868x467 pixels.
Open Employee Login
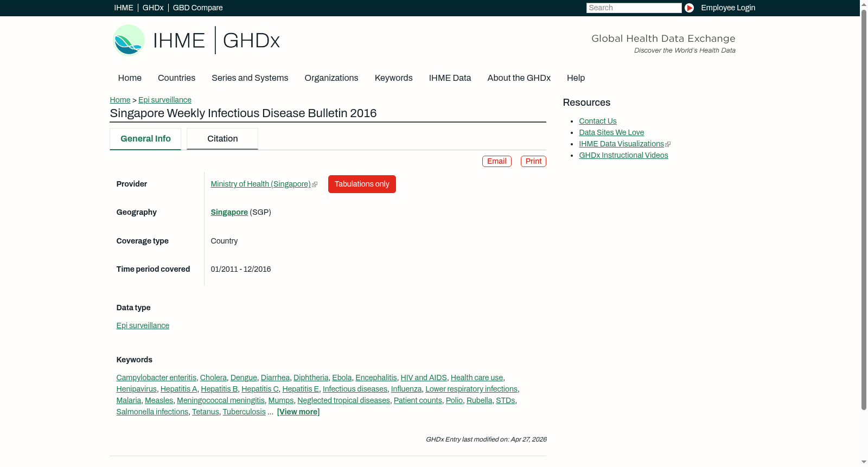click(x=728, y=8)
